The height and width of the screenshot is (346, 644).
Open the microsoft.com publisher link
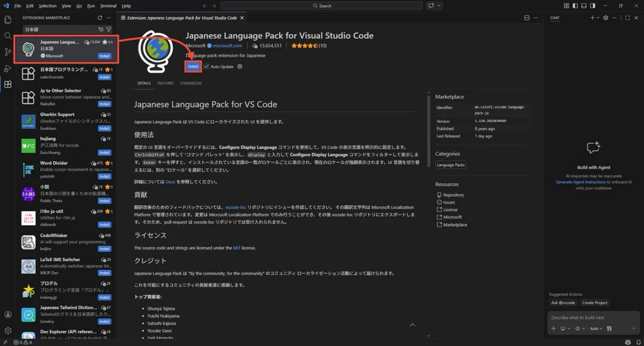tap(227, 46)
